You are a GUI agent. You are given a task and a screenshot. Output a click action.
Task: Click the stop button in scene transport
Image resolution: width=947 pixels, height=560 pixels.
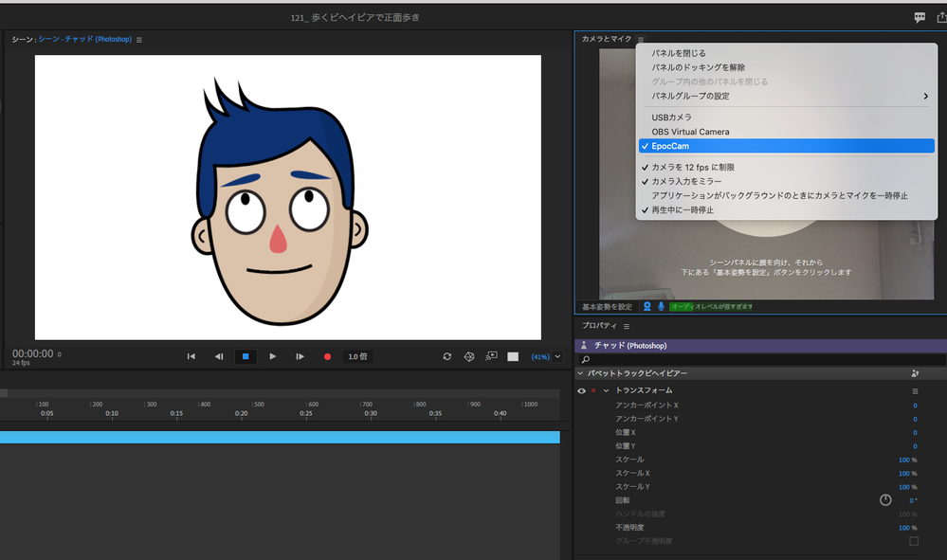click(246, 356)
